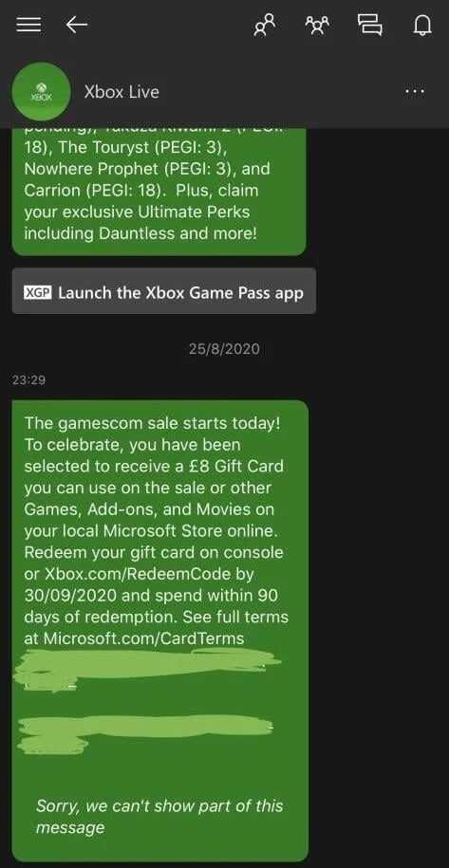
Task: Open the Xbox.com/RedeemCode link
Action: (139, 574)
